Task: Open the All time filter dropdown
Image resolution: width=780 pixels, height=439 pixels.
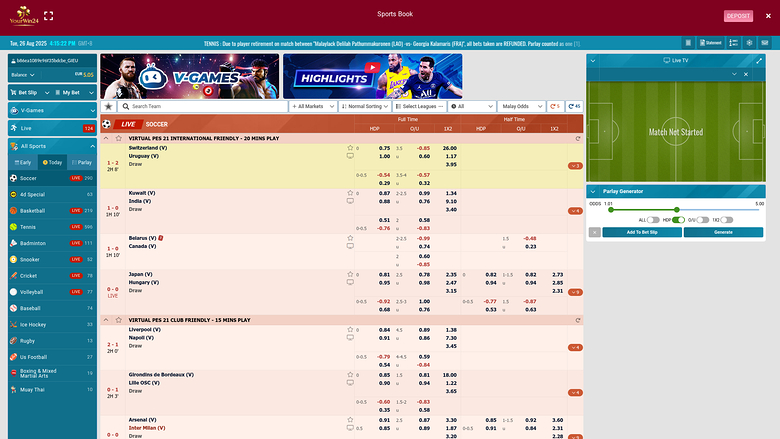Action: coord(472,106)
